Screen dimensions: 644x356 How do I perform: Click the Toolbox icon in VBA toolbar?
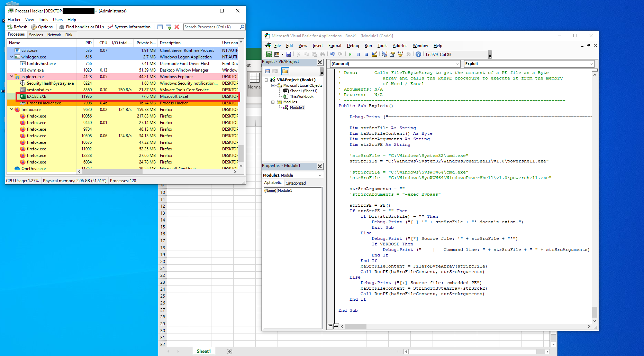408,54
